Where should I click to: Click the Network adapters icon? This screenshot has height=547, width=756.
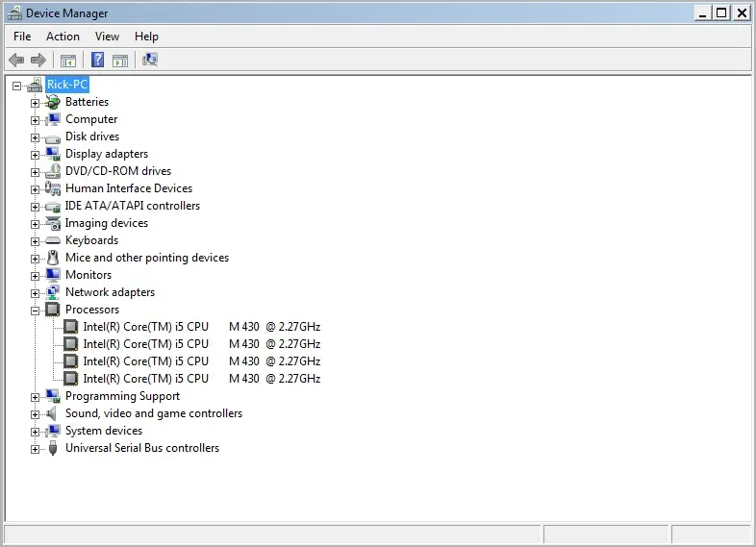(53, 292)
